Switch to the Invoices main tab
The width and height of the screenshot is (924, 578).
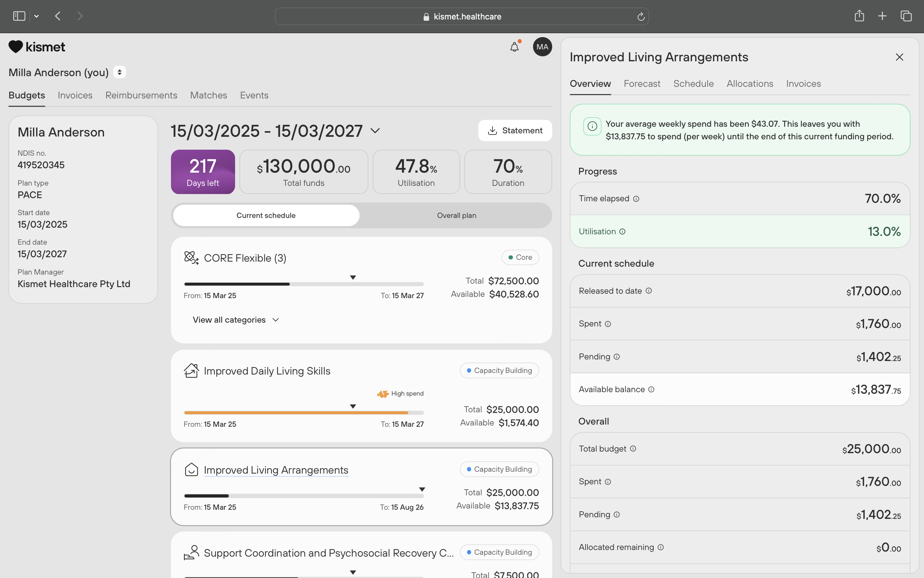[75, 95]
